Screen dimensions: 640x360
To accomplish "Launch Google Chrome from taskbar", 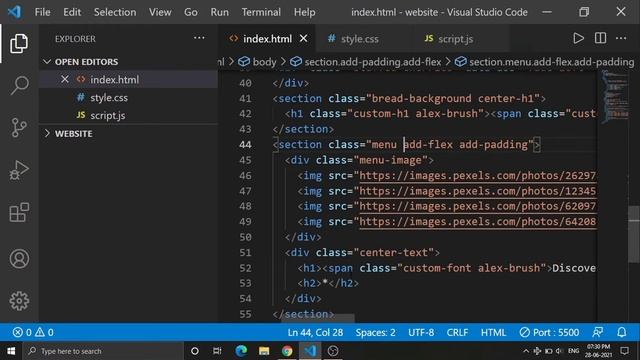I will (x=287, y=351).
